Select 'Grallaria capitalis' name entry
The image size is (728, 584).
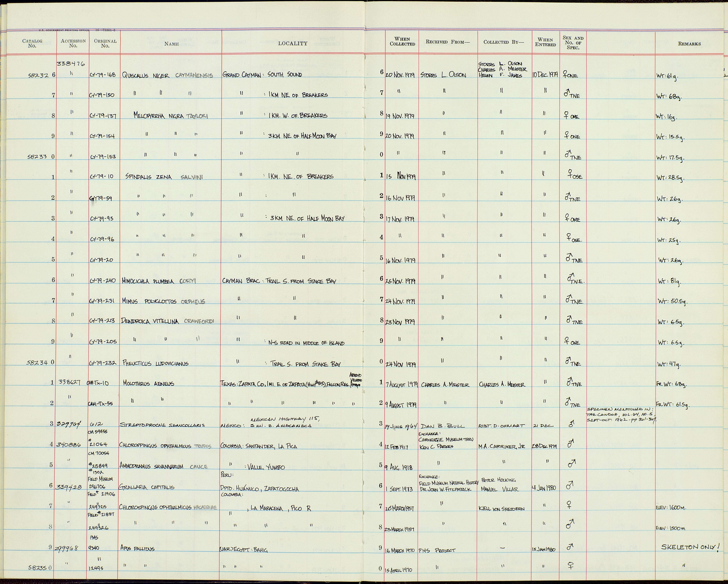(147, 487)
